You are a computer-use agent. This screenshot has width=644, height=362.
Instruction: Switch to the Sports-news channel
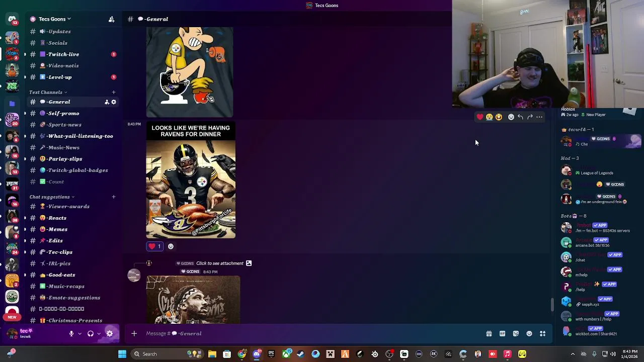72,125
